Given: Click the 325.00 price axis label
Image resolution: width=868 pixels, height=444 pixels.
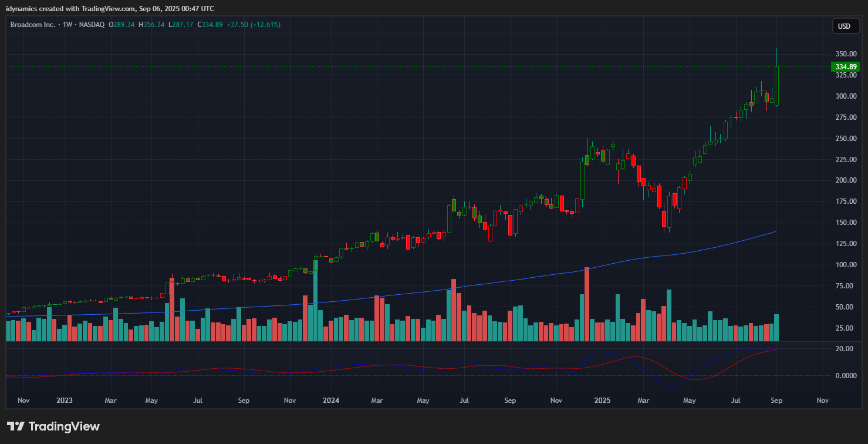Looking at the screenshot, I should coord(846,75).
